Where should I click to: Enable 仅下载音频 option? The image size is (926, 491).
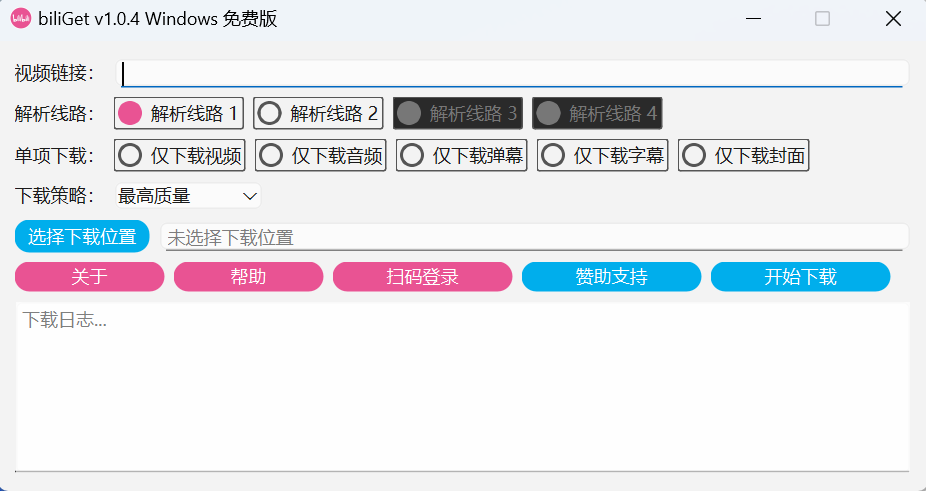(x=321, y=155)
